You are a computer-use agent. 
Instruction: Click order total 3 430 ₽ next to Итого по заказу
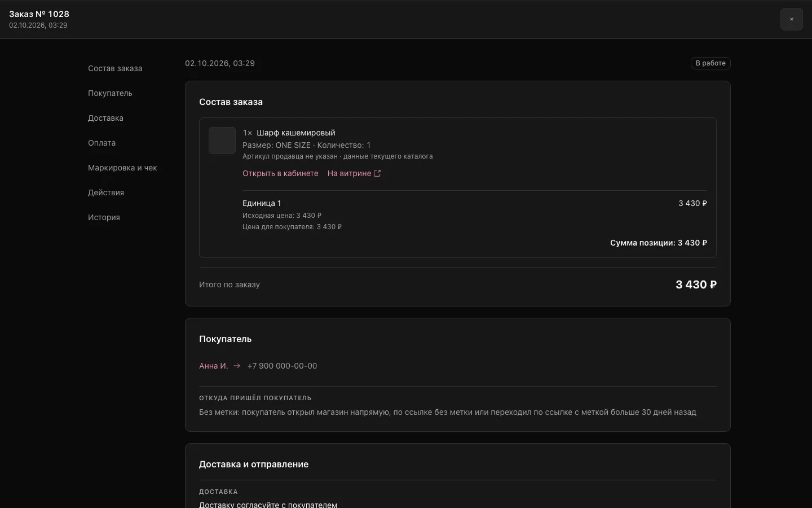coord(696,284)
